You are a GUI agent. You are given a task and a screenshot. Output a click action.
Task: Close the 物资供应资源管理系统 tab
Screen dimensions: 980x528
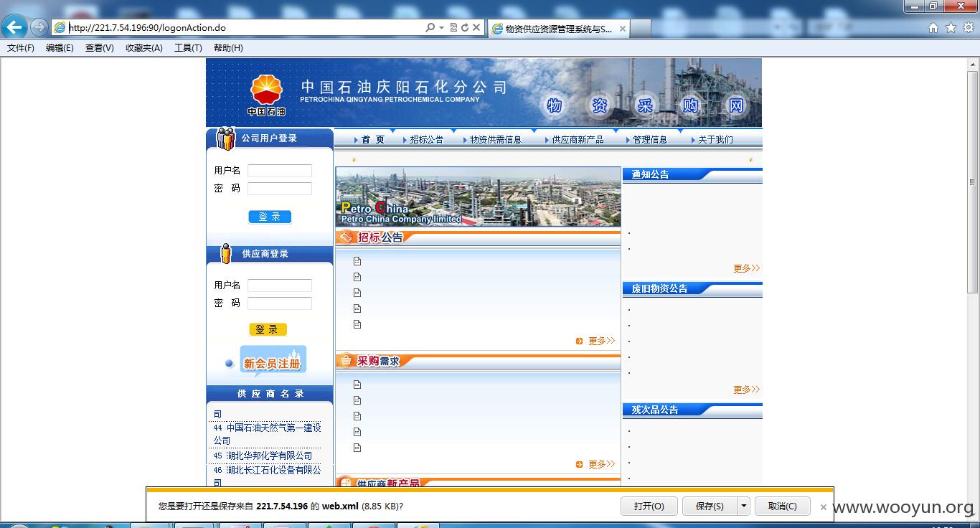pyautogui.click(x=622, y=29)
